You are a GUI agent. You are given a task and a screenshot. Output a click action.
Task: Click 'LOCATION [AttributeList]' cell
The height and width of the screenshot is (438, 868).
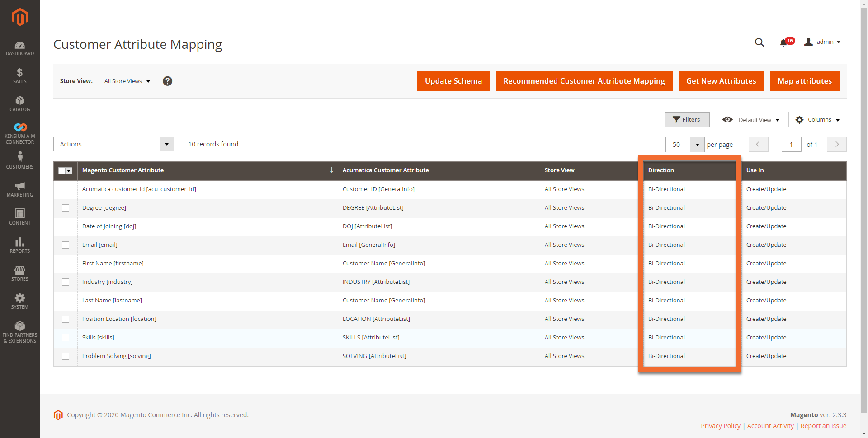coord(376,319)
